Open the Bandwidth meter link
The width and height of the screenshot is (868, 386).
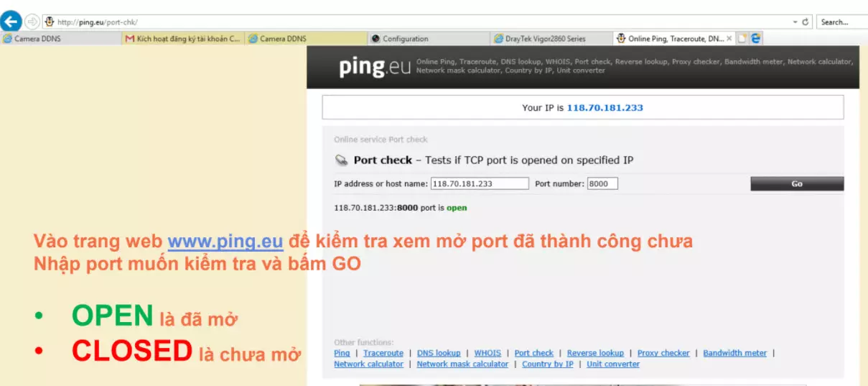[x=734, y=353]
